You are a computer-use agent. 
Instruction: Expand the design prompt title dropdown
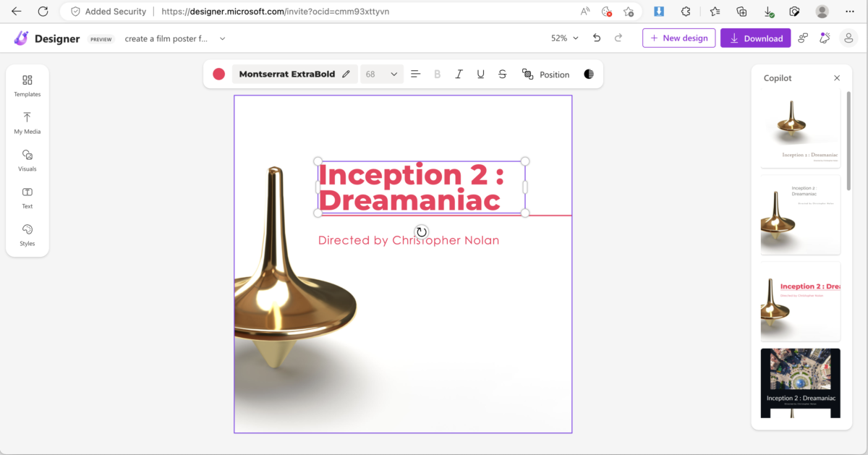coord(222,39)
